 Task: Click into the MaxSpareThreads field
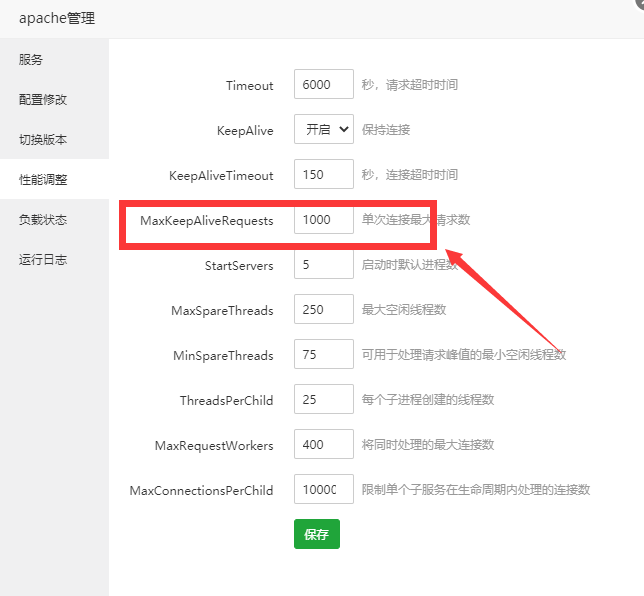tap(323, 310)
